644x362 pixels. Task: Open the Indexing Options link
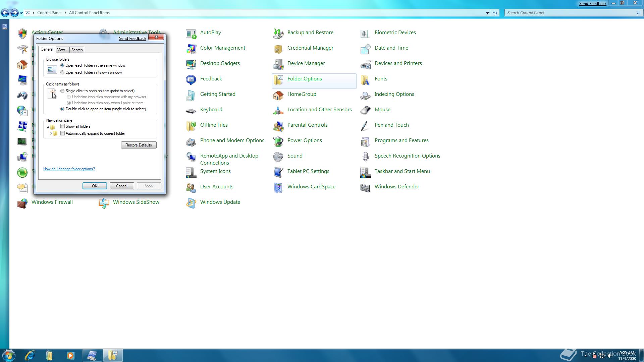(x=394, y=94)
